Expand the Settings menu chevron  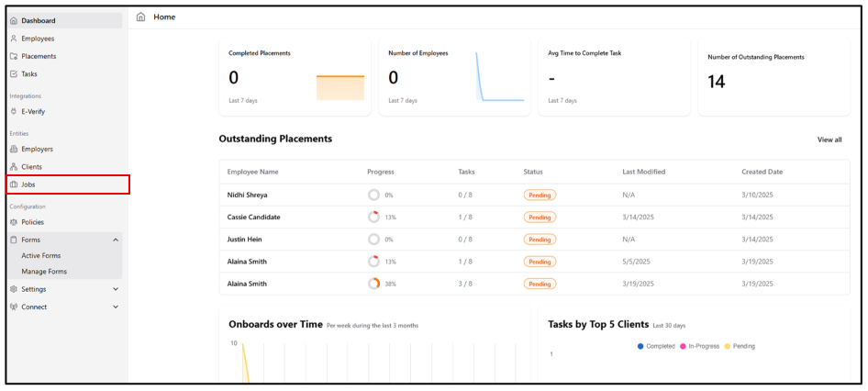[x=116, y=289]
